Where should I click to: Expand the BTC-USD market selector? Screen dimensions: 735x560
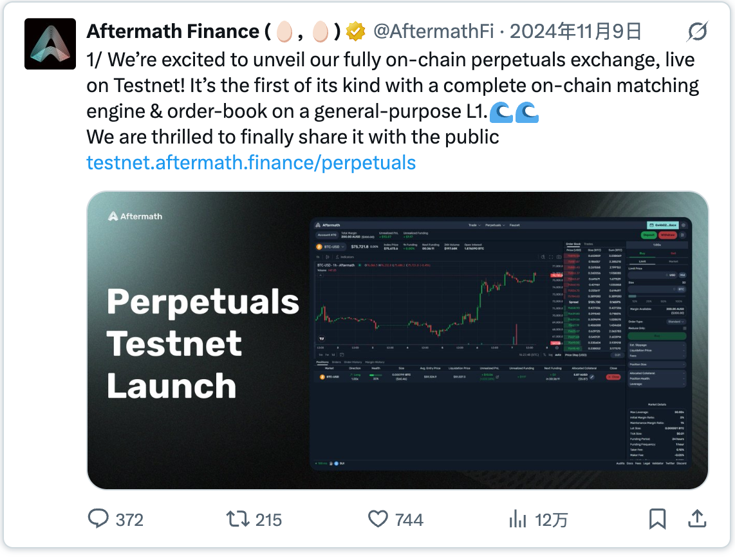pyautogui.click(x=331, y=246)
